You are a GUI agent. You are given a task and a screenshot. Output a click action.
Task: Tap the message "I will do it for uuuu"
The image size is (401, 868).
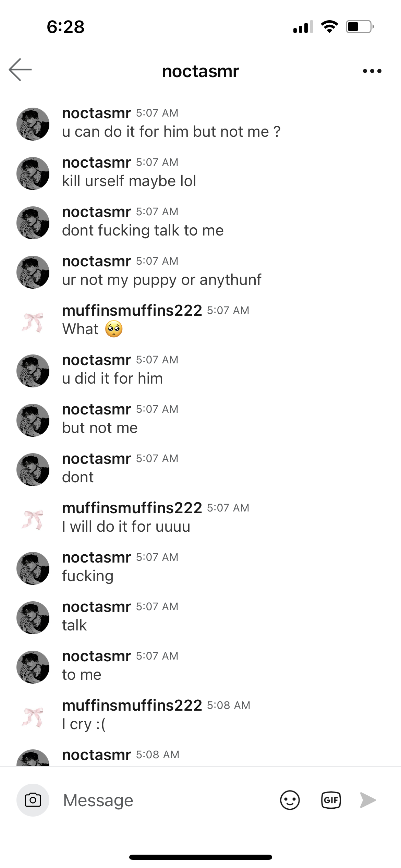126,527
